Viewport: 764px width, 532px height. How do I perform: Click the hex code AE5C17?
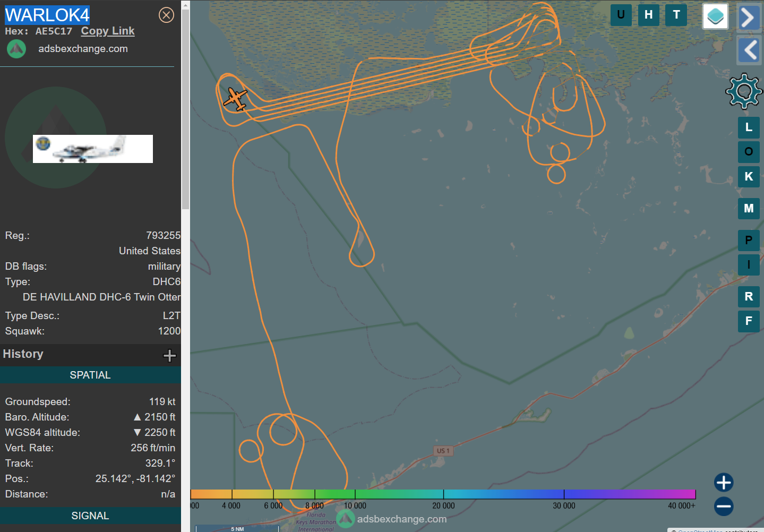54,31
